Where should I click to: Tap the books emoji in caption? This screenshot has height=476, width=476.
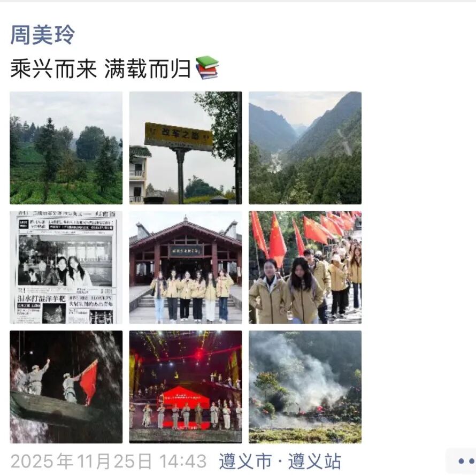coord(208,68)
